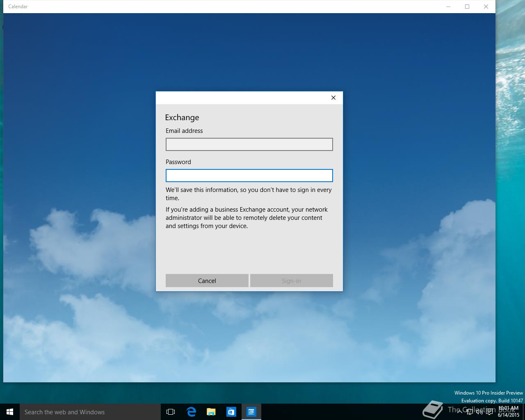Click the taskbar clock showing 6/14/2015
Image resolution: width=525 pixels, height=420 pixels.
tap(508, 412)
